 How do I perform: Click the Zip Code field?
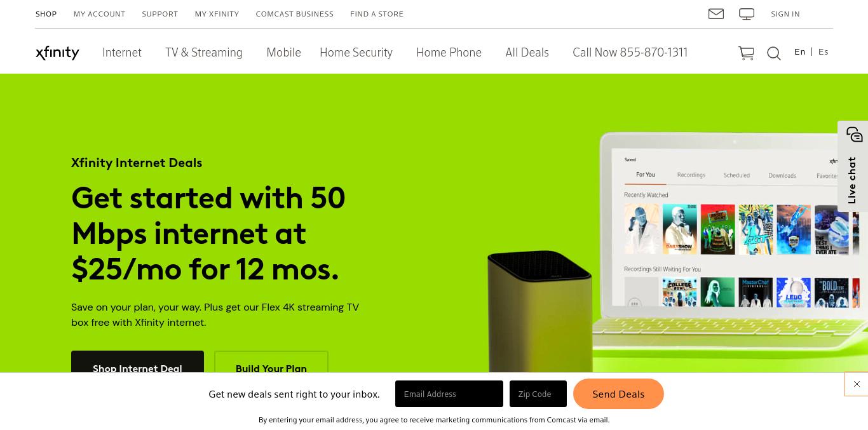click(538, 394)
